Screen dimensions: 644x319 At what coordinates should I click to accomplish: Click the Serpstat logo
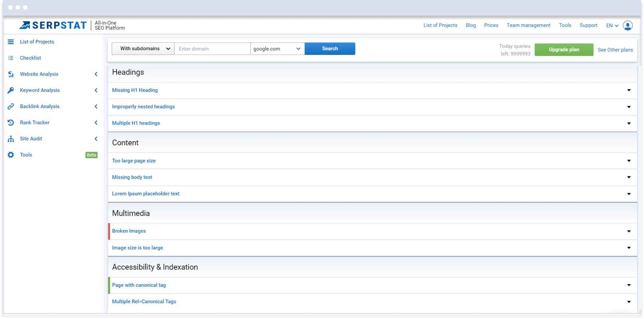53,25
